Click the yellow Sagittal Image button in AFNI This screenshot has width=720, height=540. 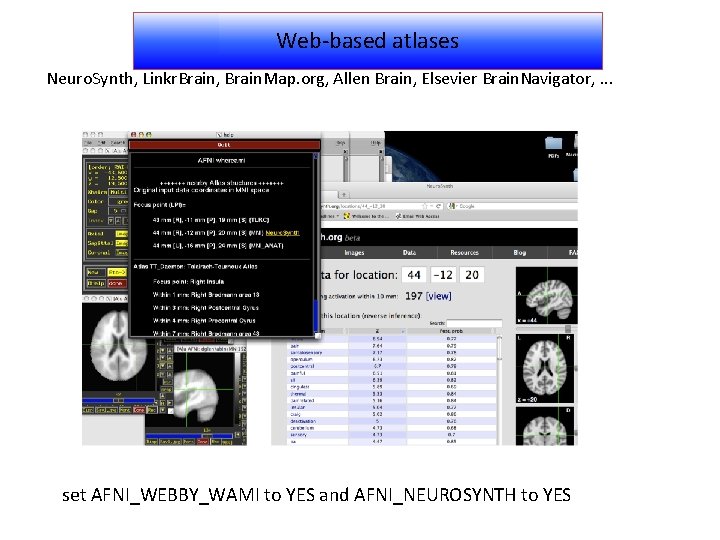(x=121, y=243)
